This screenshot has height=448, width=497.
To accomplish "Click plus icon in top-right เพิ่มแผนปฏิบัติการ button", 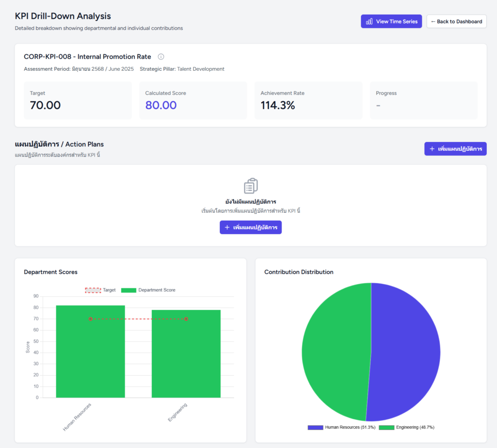I will point(432,149).
